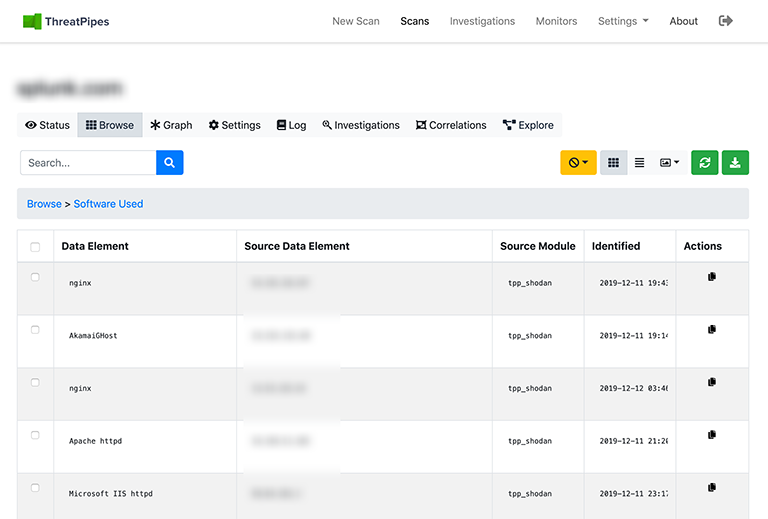
Task: Go to New Scan page
Action: (355, 21)
